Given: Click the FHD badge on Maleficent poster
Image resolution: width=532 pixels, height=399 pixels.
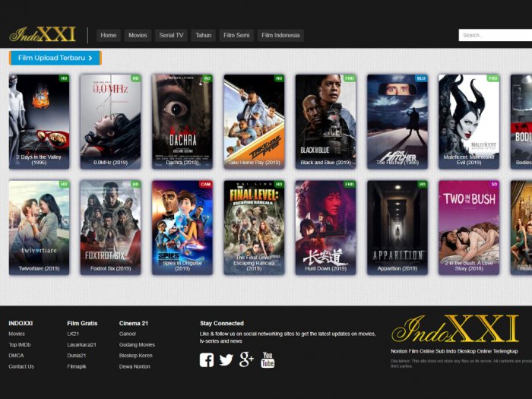Looking at the screenshot, I should (x=492, y=78).
